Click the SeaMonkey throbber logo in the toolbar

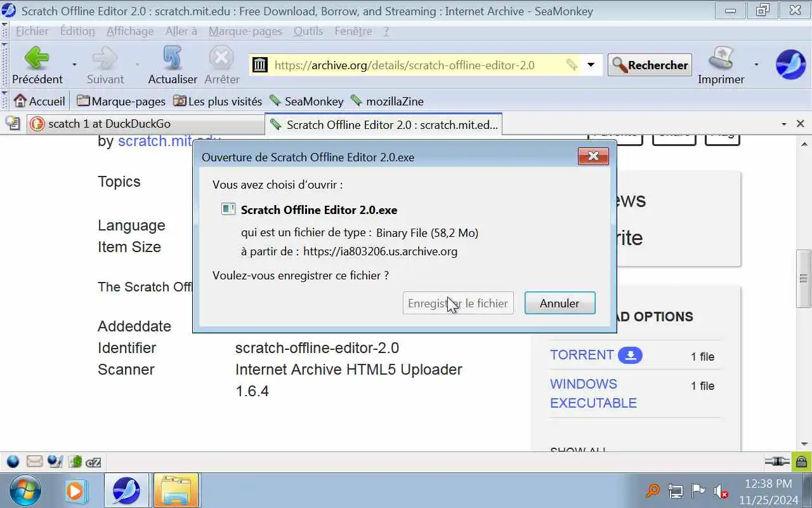pos(790,65)
